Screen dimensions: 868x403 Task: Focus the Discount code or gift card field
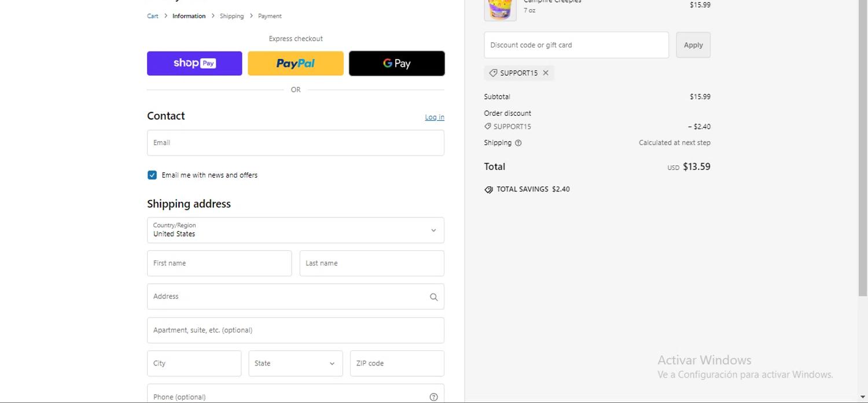(x=576, y=45)
